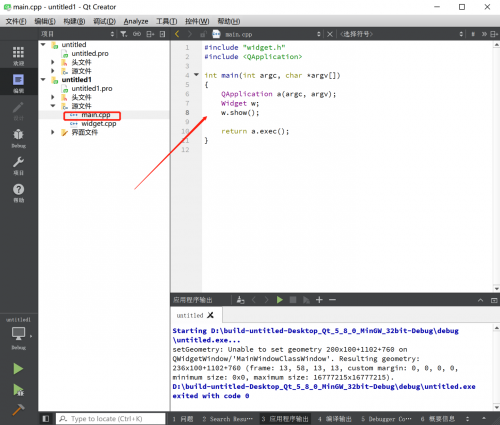Expand the headers folder under untitled
Viewport: 500px width, 425px height.
(x=53, y=62)
